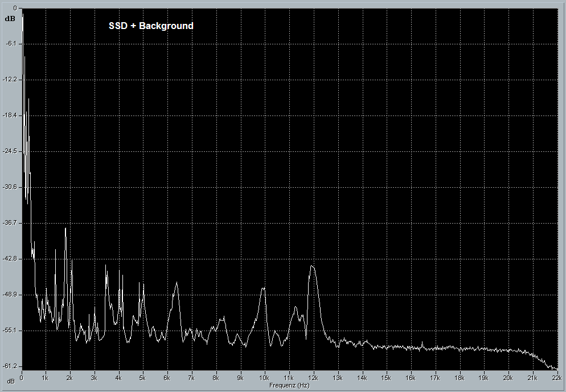Click the '18k' frequency axis label
Image resolution: width=566 pixels, height=392 pixels.
click(x=459, y=378)
